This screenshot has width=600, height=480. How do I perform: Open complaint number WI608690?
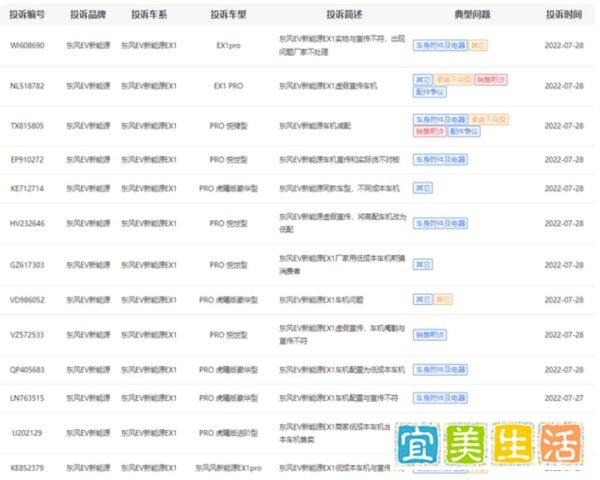(27, 46)
